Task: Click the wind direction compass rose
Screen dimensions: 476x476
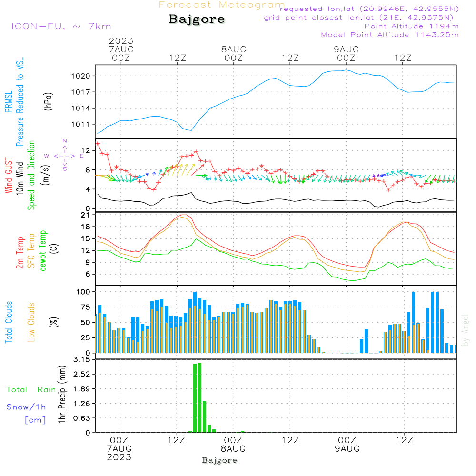Action: [64, 155]
